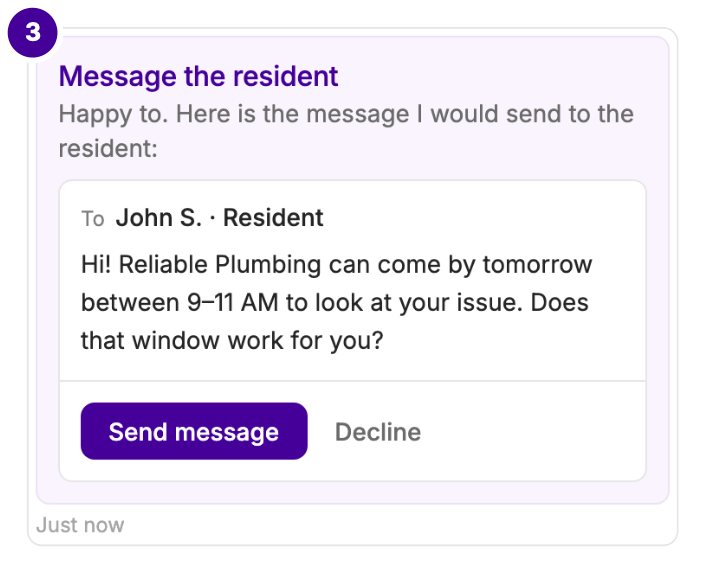
Task: Select recipient name John S.
Action: [159, 218]
